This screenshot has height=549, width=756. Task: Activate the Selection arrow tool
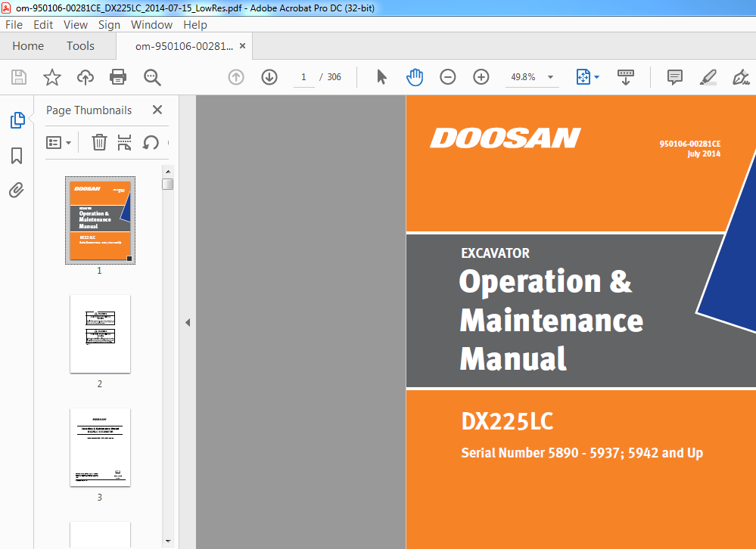(x=381, y=77)
